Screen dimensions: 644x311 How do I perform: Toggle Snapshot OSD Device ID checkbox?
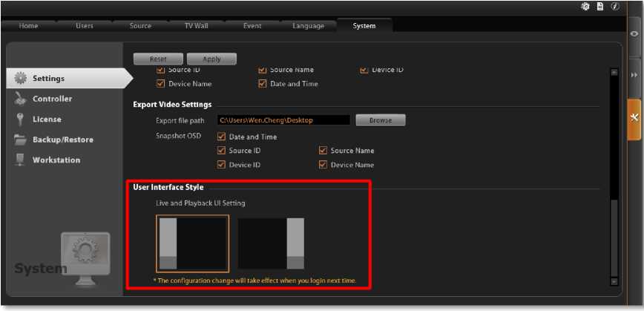pos(221,165)
